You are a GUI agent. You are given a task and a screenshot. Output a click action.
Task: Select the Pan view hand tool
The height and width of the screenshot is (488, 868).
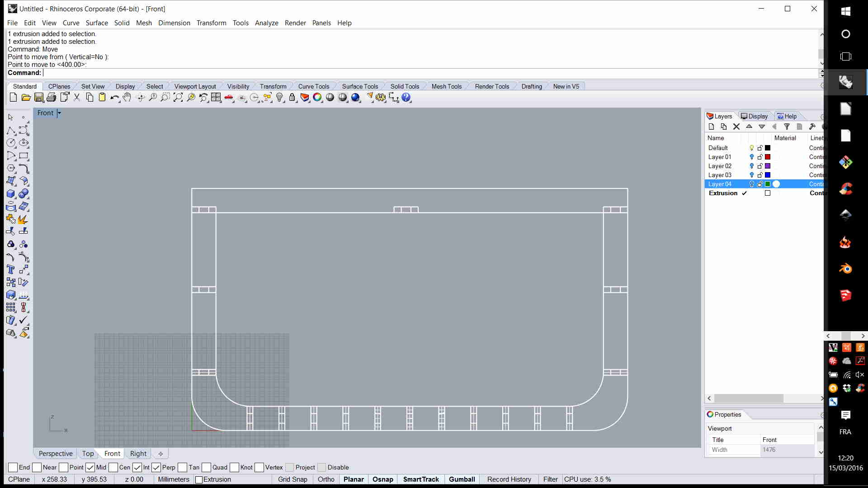coord(127,98)
